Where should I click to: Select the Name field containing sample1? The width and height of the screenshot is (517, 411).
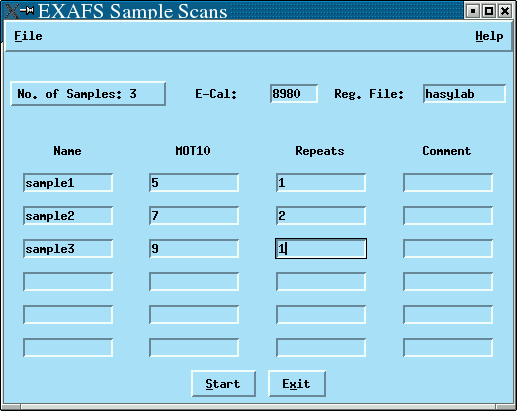[x=68, y=183]
